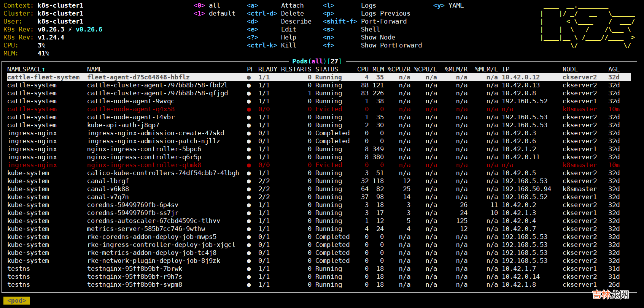Screen dimensions: 644x308
Task: Click the K9s ASCII logo
Action: tap(588, 27)
